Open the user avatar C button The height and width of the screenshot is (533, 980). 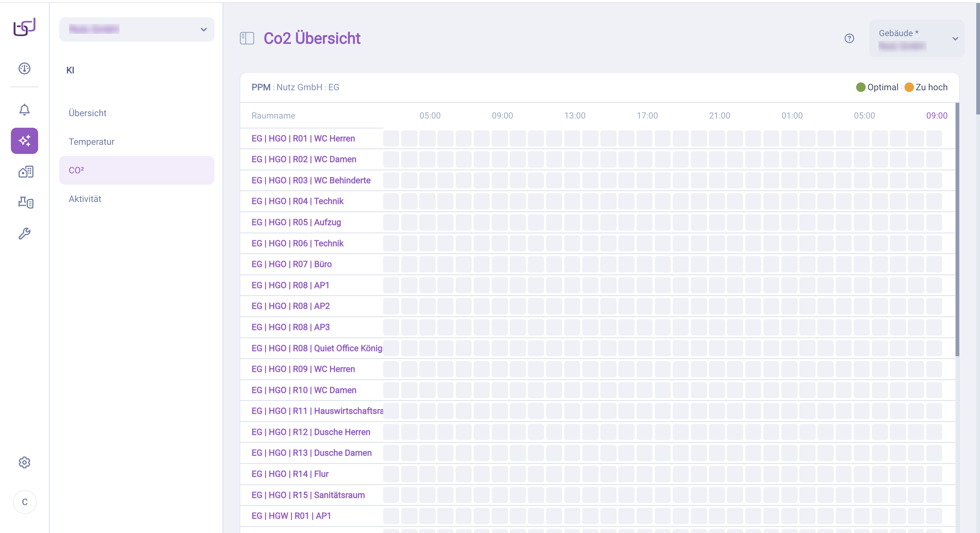click(25, 502)
